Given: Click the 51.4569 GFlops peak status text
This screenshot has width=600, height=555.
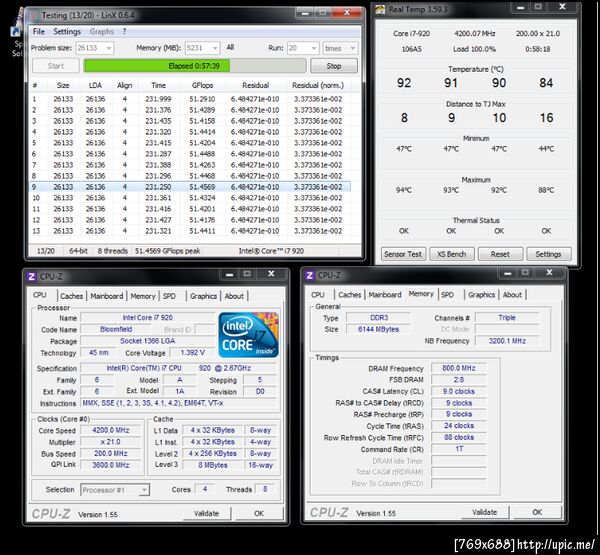Looking at the screenshot, I should pyautogui.click(x=167, y=251).
